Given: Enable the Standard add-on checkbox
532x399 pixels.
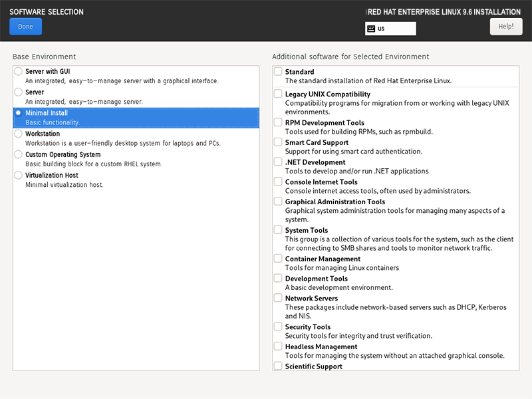Looking at the screenshot, I should (278, 72).
